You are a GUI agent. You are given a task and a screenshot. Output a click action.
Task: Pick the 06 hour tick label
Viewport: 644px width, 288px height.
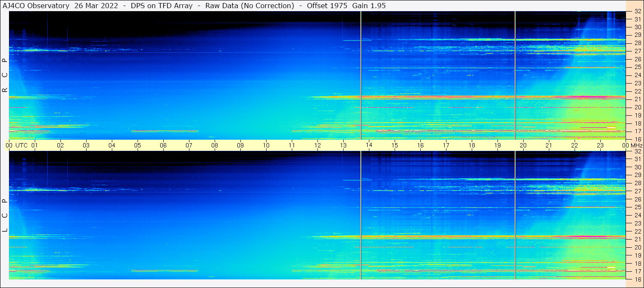[x=163, y=145]
